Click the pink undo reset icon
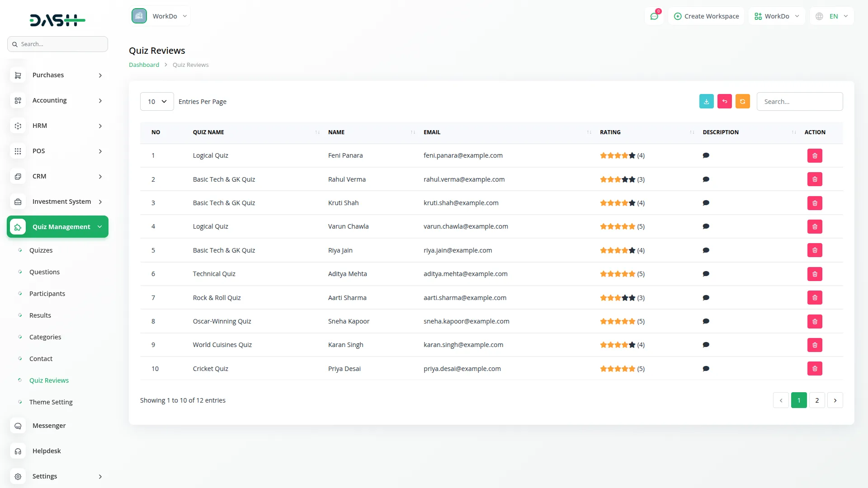The image size is (868, 488). pyautogui.click(x=724, y=101)
